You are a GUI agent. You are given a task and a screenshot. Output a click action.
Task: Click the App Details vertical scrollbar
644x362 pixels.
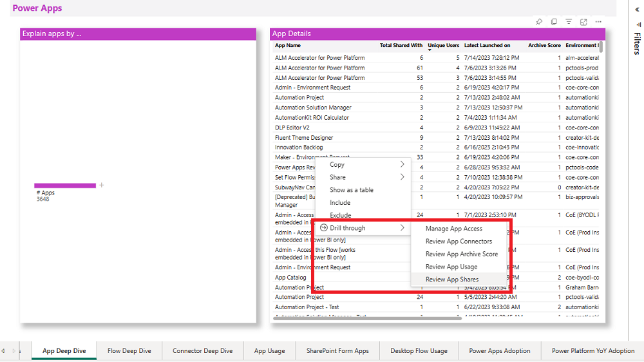point(601,48)
